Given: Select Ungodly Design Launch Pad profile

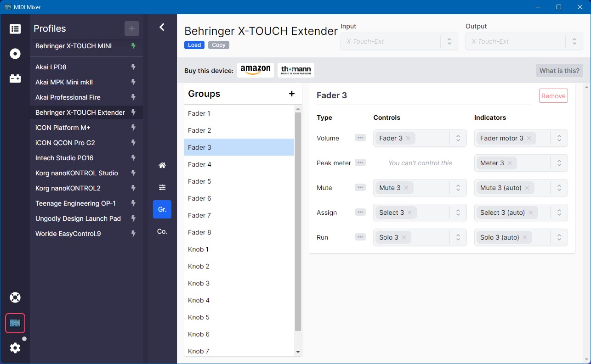Looking at the screenshot, I should tap(86, 218).
